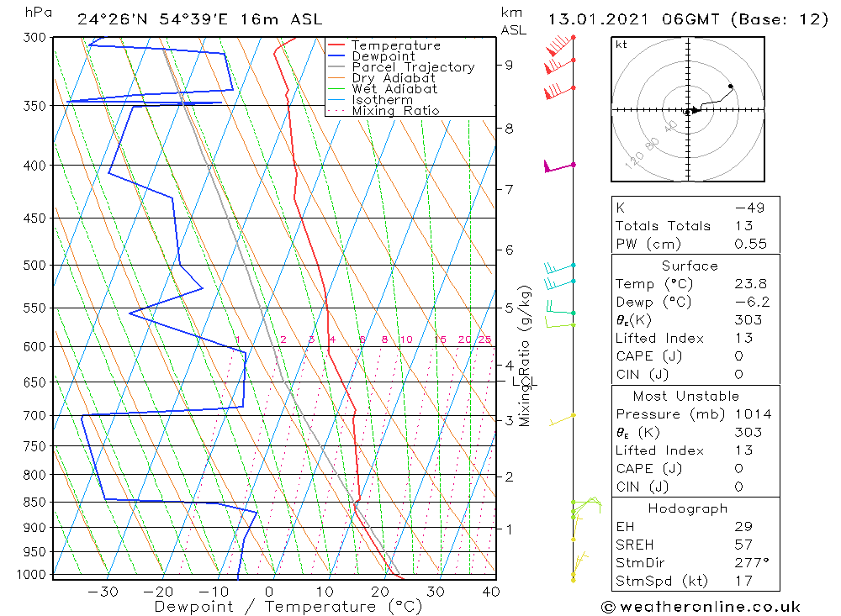Click the K index value −49

tap(750, 208)
